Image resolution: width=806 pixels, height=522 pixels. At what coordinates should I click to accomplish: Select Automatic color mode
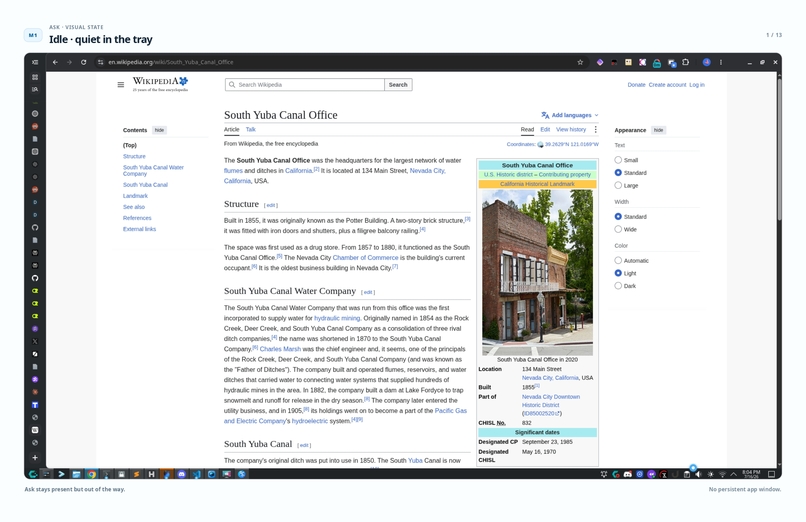pyautogui.click(x=618, y=260)
